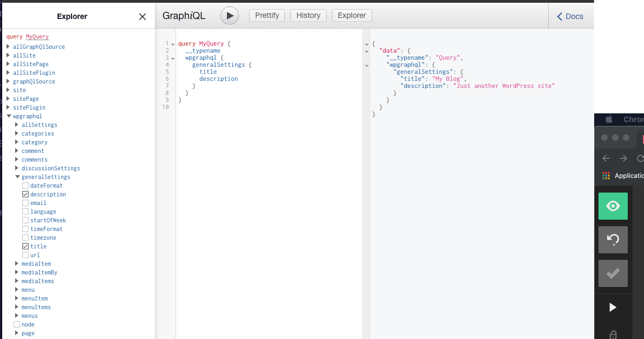
Task: Collapse the result's top-level brace fold arrow
Action: (x=367, y=44)
